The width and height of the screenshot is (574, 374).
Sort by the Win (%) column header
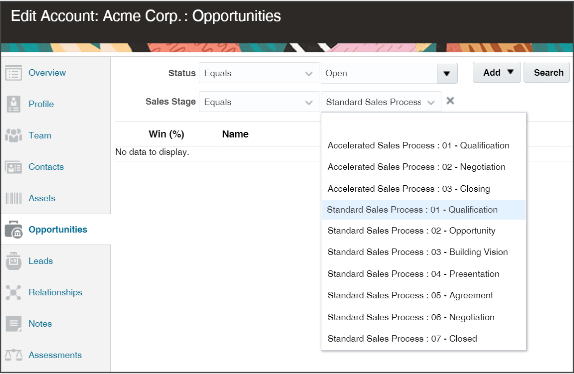click(x=166, y=134)
